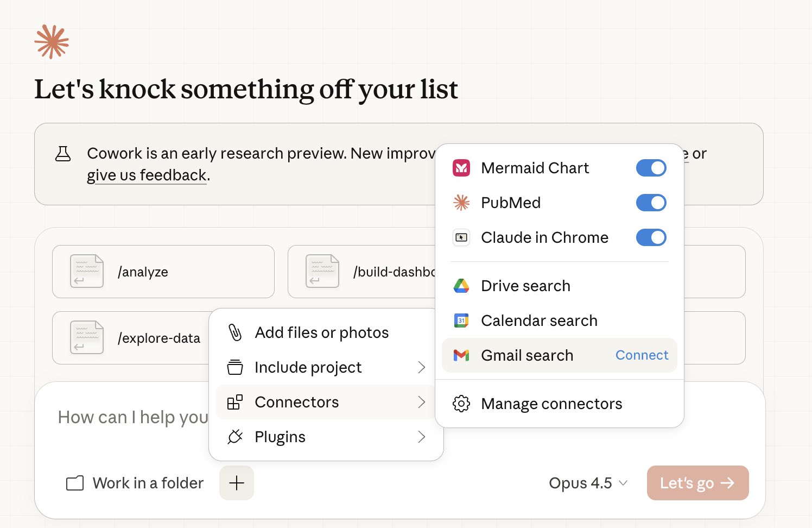Click the Mermaid Chart connector icon

coord(461,168)
